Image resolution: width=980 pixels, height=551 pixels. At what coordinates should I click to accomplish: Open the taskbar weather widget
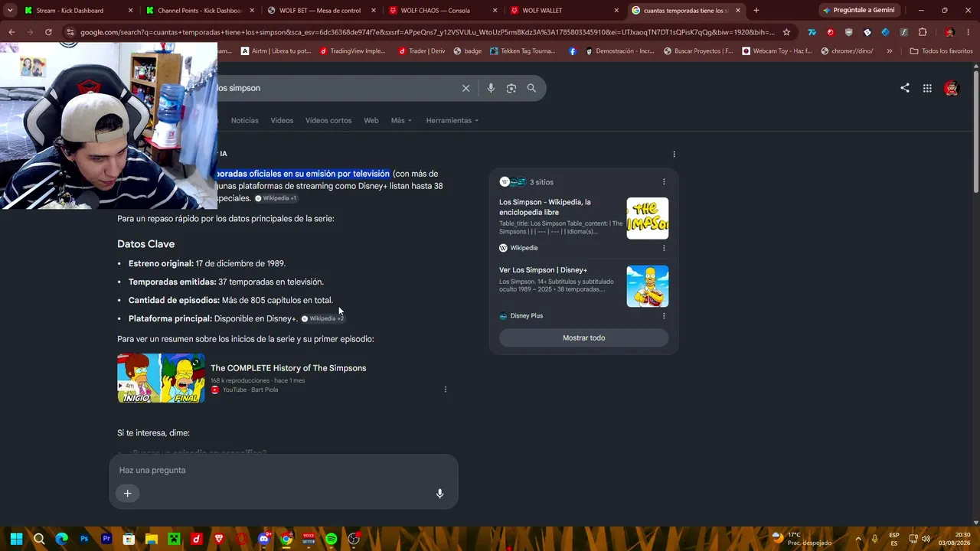coord(801,539)
